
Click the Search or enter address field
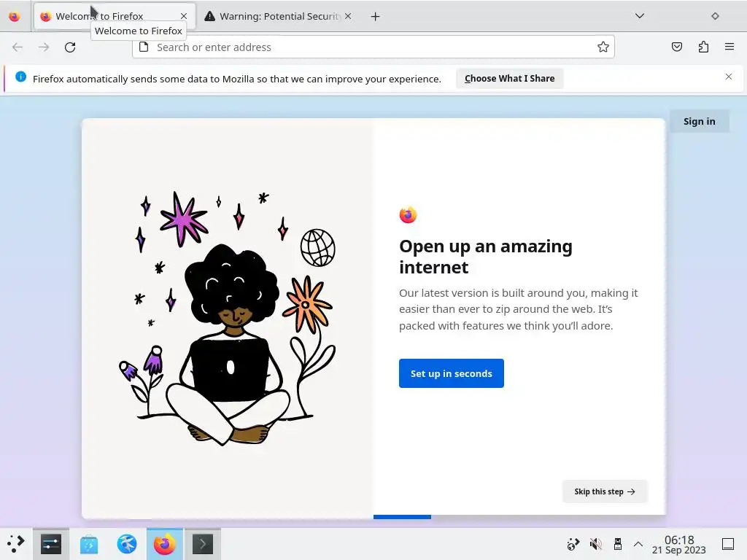(x=373, y=47)
